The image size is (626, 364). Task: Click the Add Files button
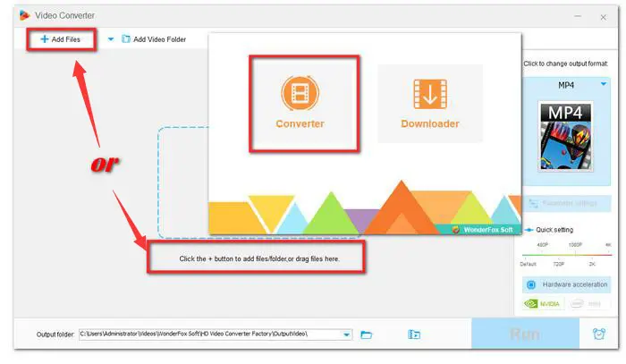(x=62, y=39)
